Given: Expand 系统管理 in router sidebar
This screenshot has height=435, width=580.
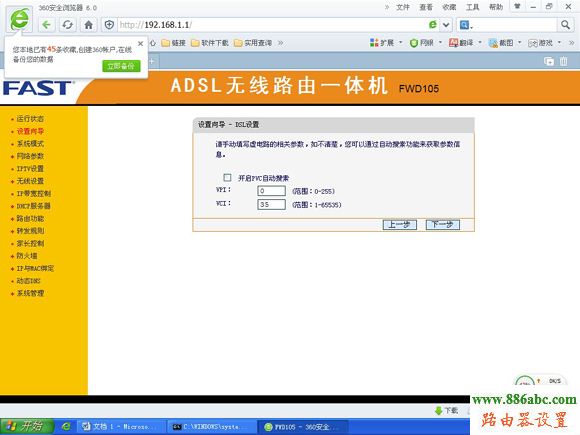Looking at the screenshot, I should click(x=30, y=293).
